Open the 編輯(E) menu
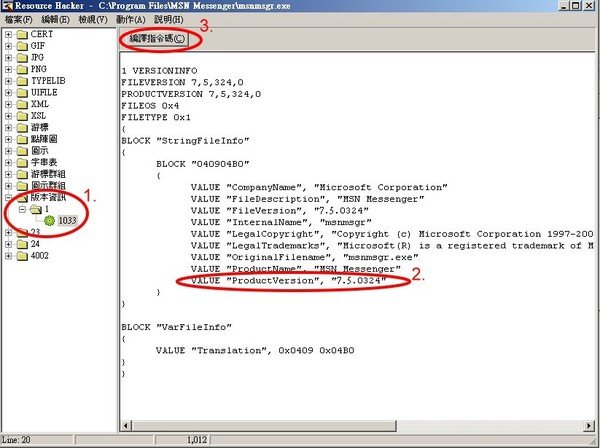Image resolution: width=600 pixels, height=448 pixels. (55, 20)
